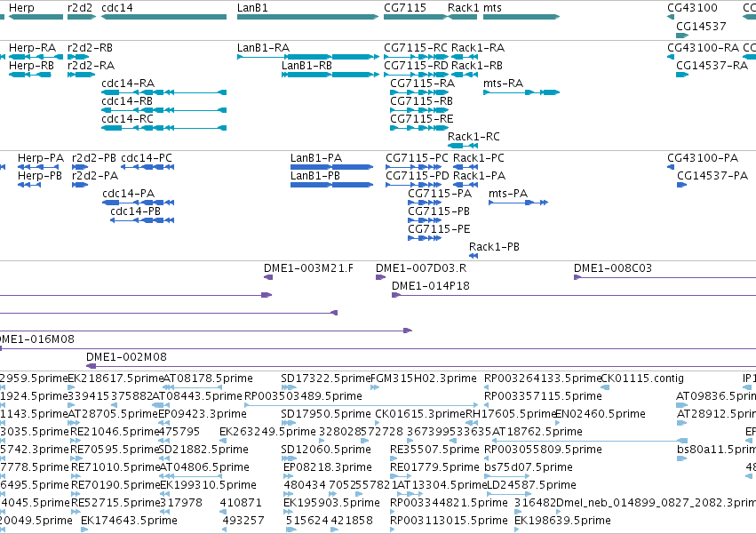Click the teal mts gene bar
The height and width of the screenshot is (534, 756).
coord(521,17)
